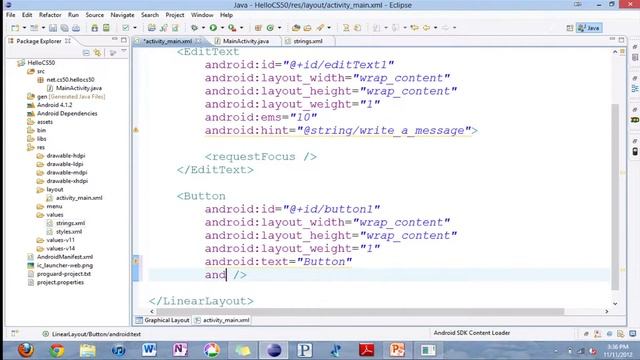The height and width of the screenshot is (360, 640).
Task: Open Adobe Reader from the taskbar
Action: coord(366,350)
